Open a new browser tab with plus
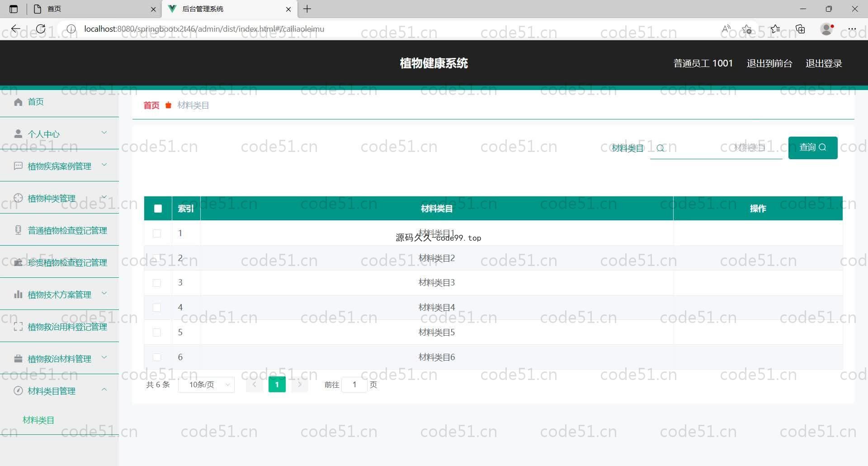Image resolution: width=868 pixels, height=466 pixels. pos(307,9)
